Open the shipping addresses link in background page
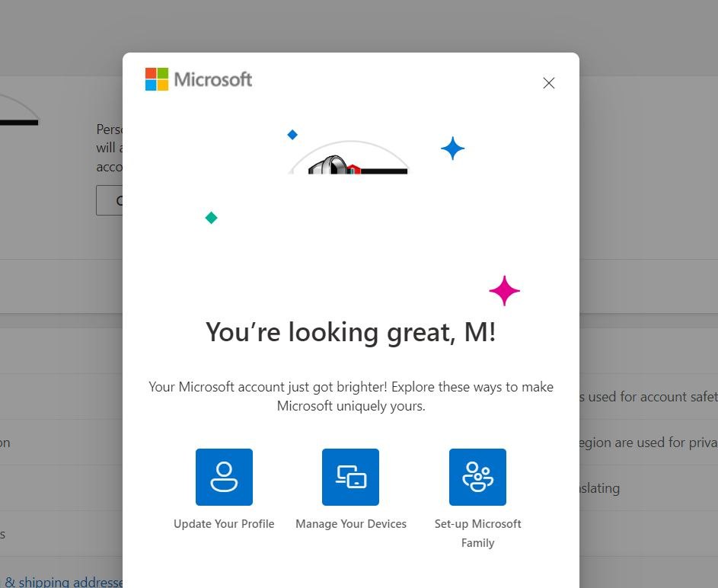 [62, 582]
